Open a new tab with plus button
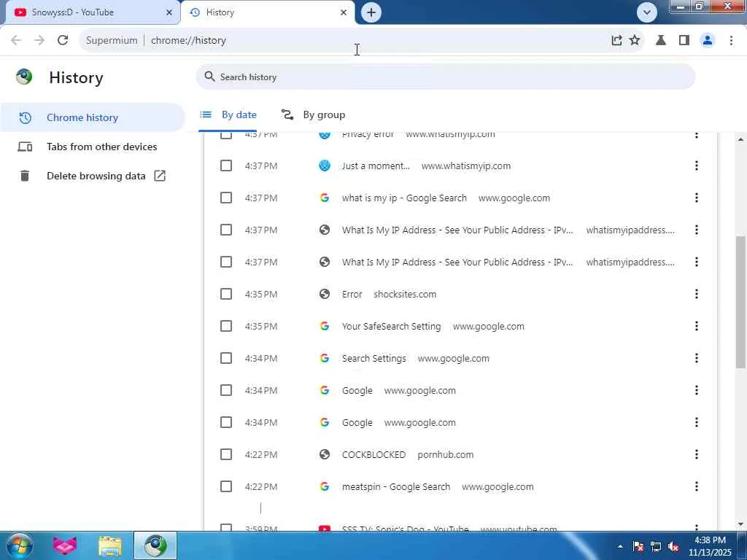 (x=371, y=12)
